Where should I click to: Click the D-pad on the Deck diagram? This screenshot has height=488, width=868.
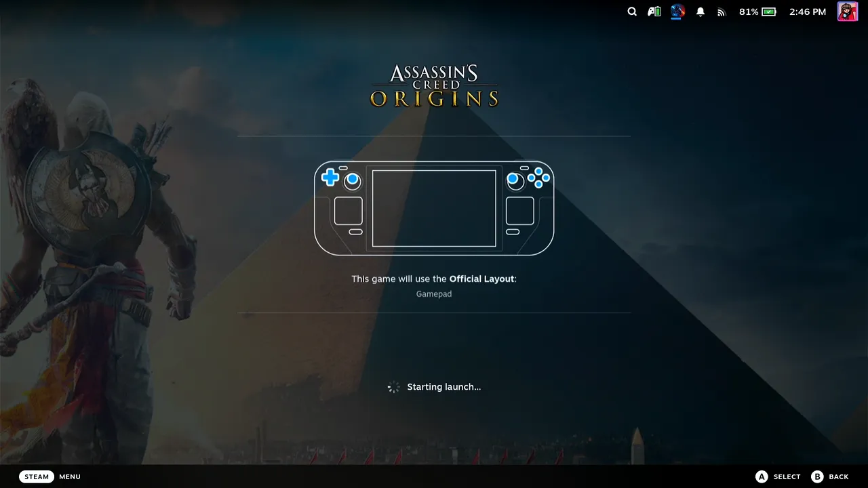[330, 178]
